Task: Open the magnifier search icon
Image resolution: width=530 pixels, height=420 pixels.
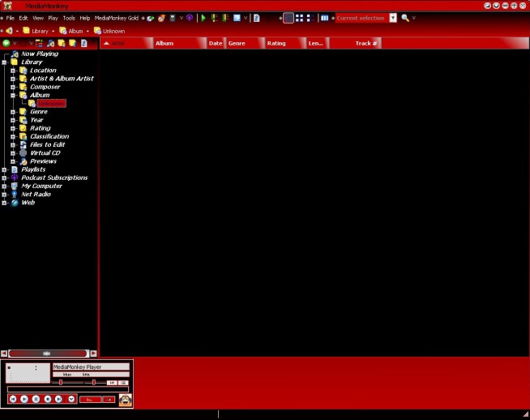Action: pyautogui.click(x=405, y=18)
